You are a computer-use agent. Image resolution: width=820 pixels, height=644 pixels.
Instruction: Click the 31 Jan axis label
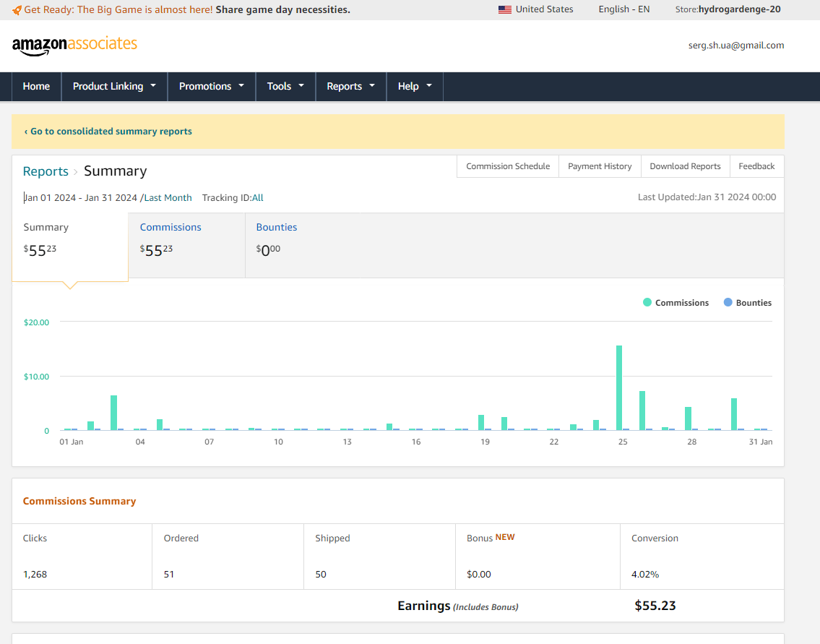click(760, 442)
